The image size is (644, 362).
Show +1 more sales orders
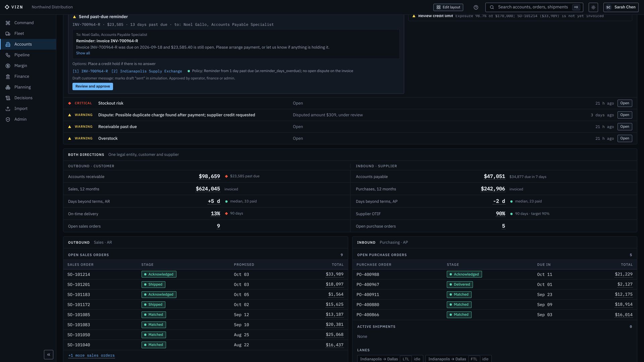tap(92, 356)
